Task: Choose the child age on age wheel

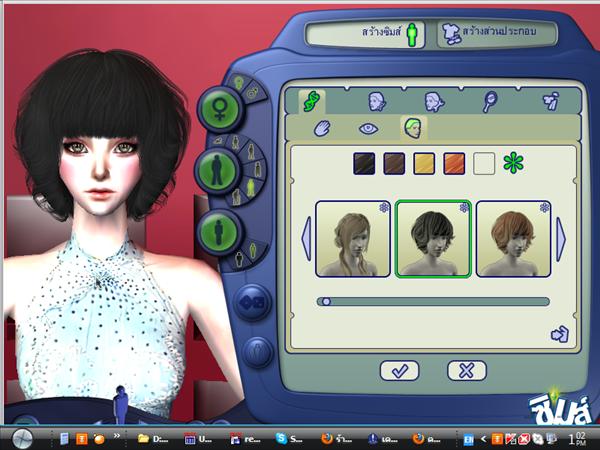Action: 236,142
